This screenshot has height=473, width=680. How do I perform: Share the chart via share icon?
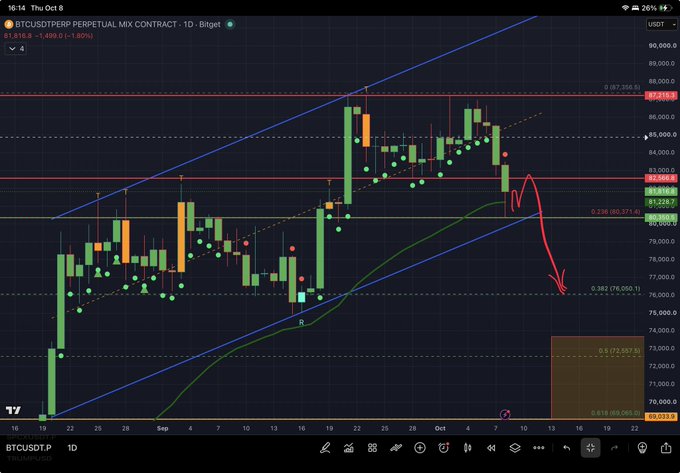[x=666, y=447]
